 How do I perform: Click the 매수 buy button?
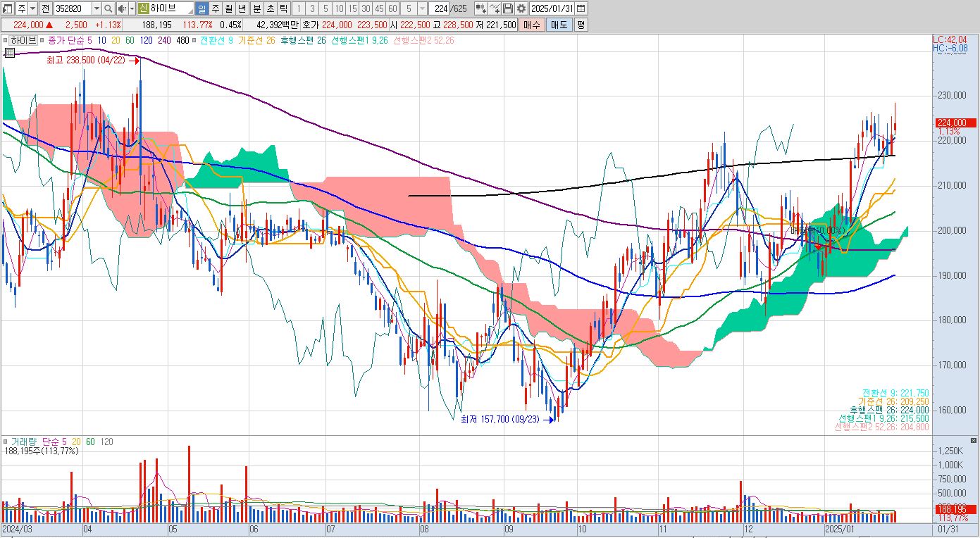tap(531, 25)
